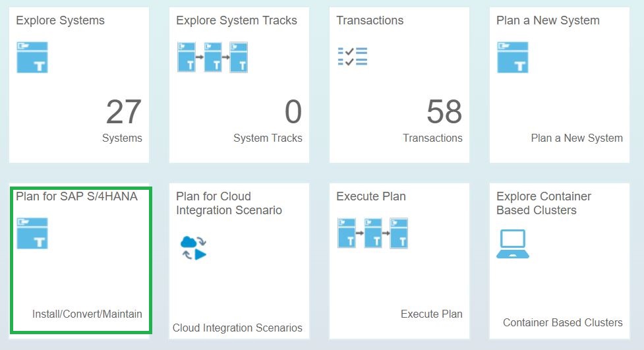Open the 27 Systems count
The width and height of the screenshot is (644, 350).
[124, 112]
